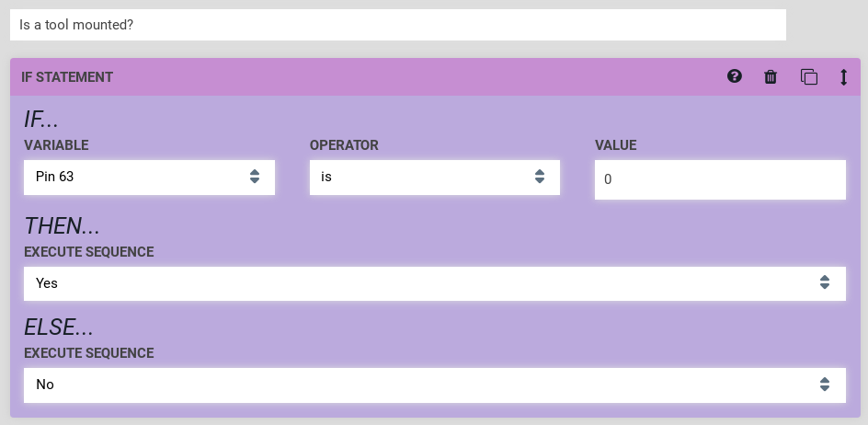Open the Operator dropdown showing "is"
The height and width of the screenshot is (425, 868).
click(x=423, y=177)
